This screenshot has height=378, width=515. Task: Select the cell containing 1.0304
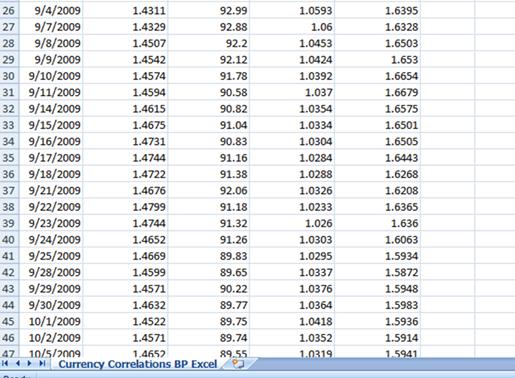coord(292,141)
